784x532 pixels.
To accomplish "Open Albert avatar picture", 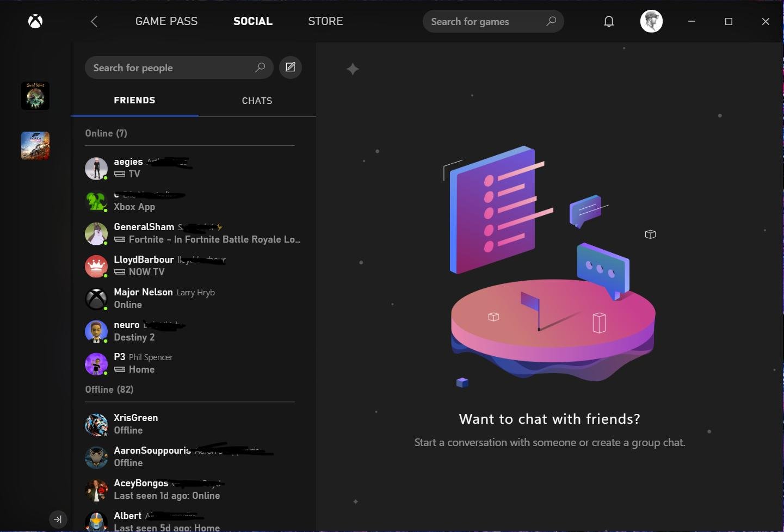I will click(96, 522).
